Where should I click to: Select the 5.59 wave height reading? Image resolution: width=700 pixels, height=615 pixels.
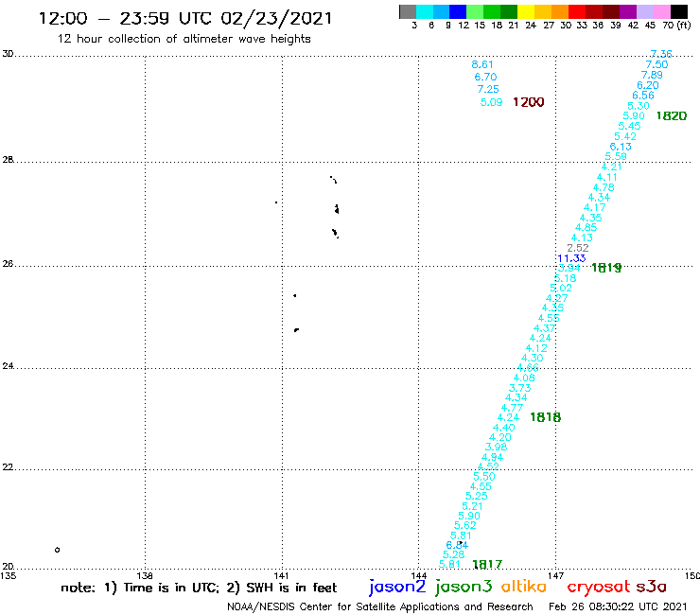click(616, 157)
